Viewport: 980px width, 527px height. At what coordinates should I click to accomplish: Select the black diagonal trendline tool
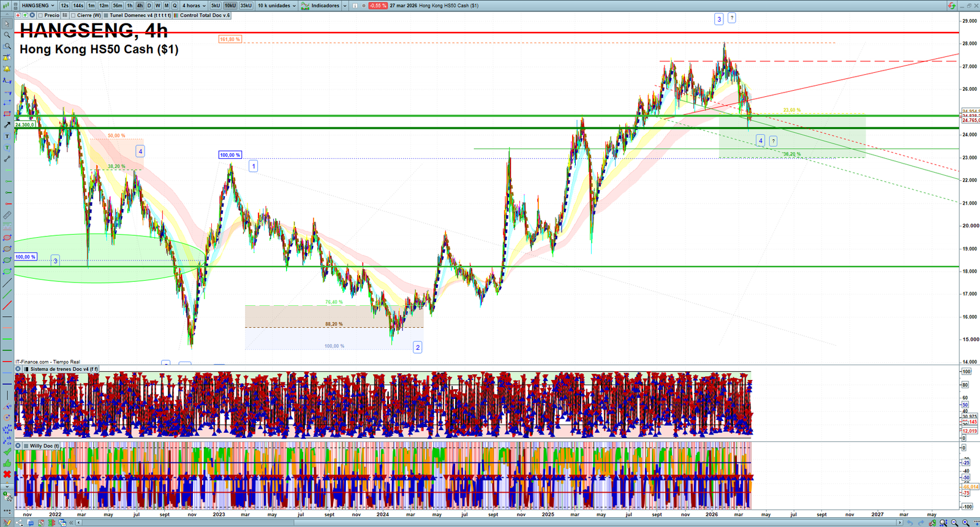coord(7,283)
